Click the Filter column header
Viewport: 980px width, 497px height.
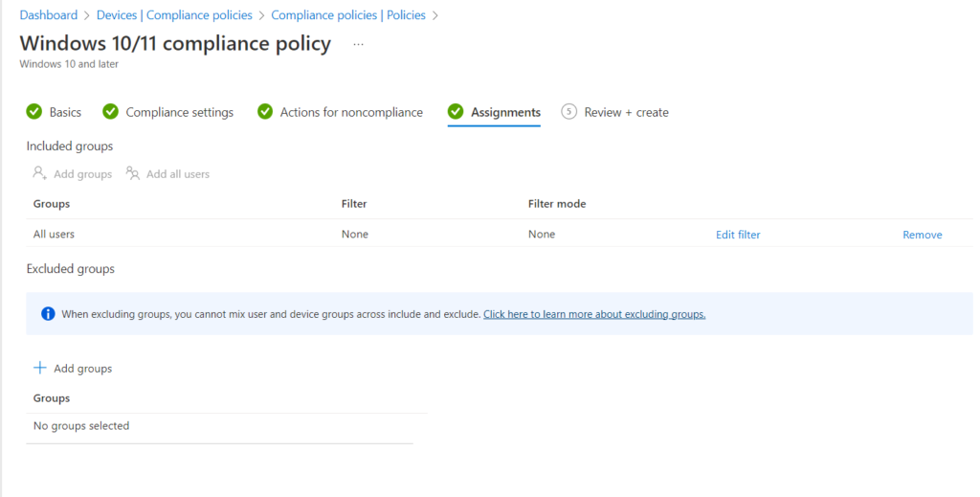354,204
